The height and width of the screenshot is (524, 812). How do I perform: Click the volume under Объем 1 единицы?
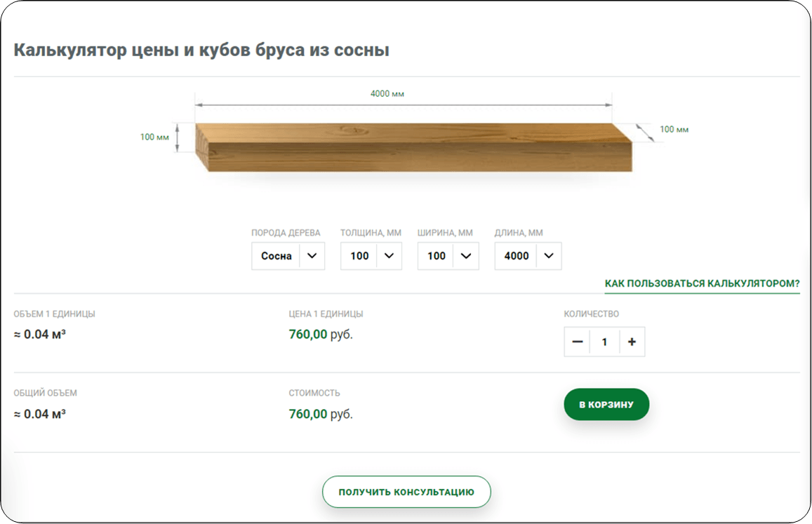[x=39, y=335]
